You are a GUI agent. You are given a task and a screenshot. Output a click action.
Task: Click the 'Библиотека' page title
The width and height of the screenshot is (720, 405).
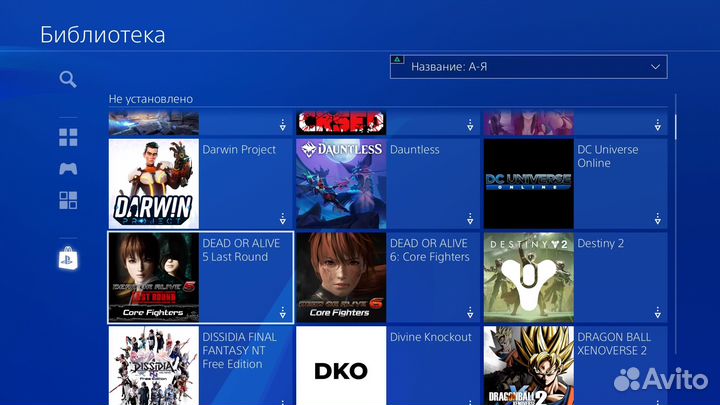point(102,35)
